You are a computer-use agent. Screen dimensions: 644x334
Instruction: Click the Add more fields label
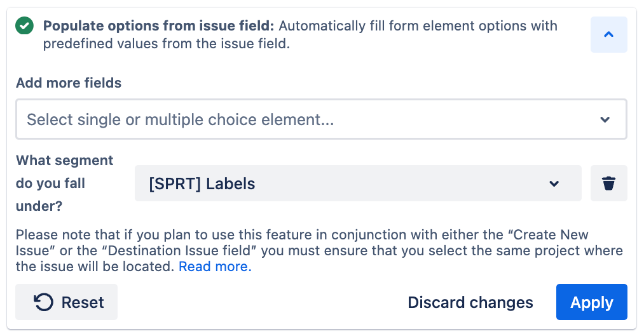pyautogui.click(x=69, y=83)
